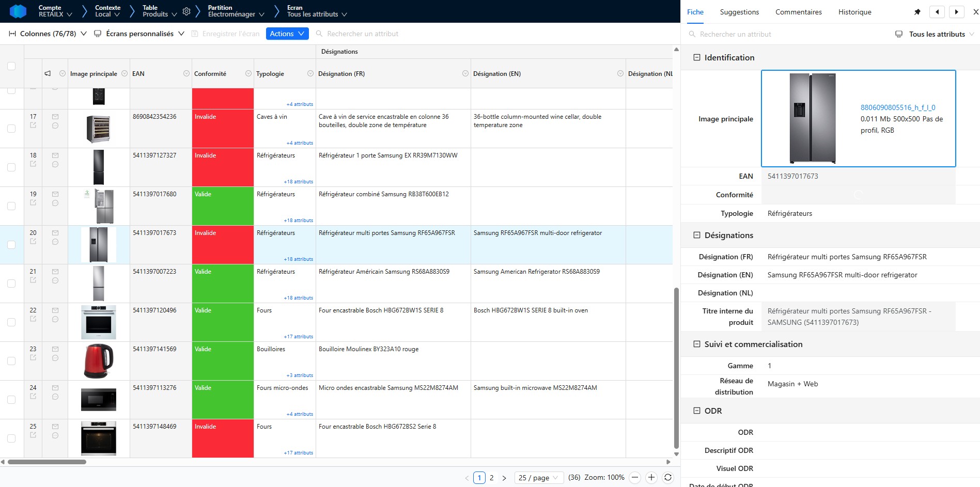
Task: Click comment bubble icon in row 25
Action: tap(55, 435)
